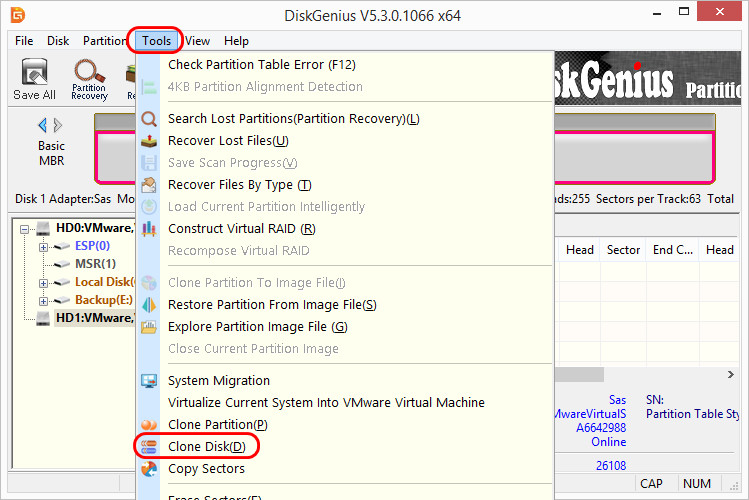This screenshot has width=749, height=500.
Task: Click the Construct Virtual RAID icon
Action: [x=149, y=229]
